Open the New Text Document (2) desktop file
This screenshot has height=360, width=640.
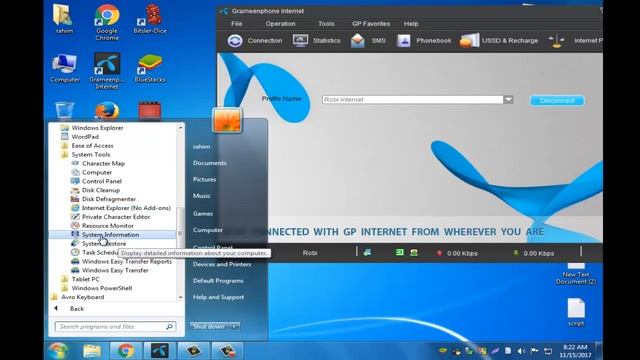tap(576, 274)
